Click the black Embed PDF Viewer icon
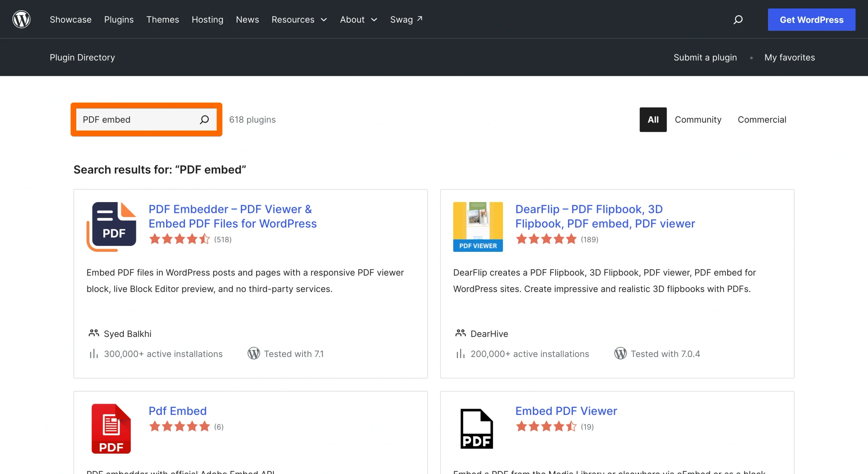 point(476,429)
